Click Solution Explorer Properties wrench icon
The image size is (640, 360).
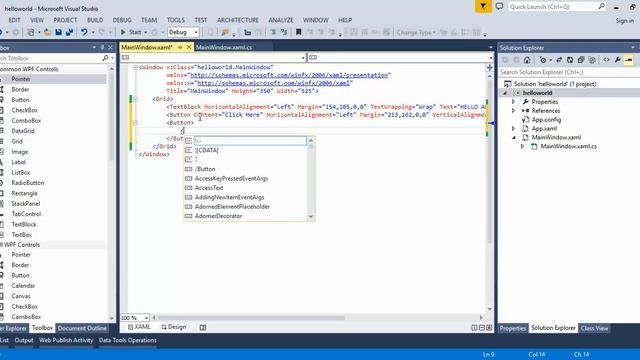618,60
